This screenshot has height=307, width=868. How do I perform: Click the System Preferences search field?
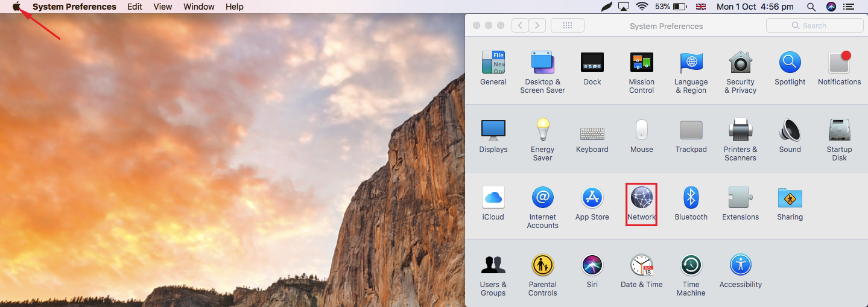click(x=814, y=25)
